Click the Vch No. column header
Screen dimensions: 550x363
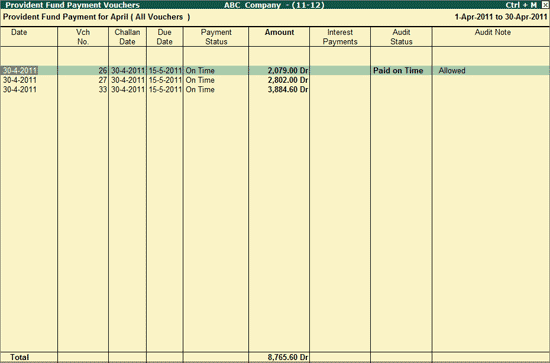click(83, 37)
